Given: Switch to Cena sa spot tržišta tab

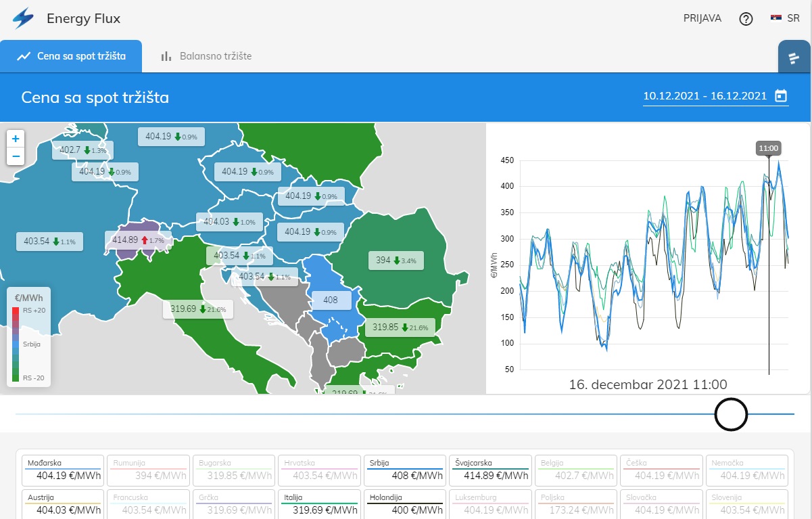Looking at the screenshot, I should pyautogui.click(x=71, y=56).
